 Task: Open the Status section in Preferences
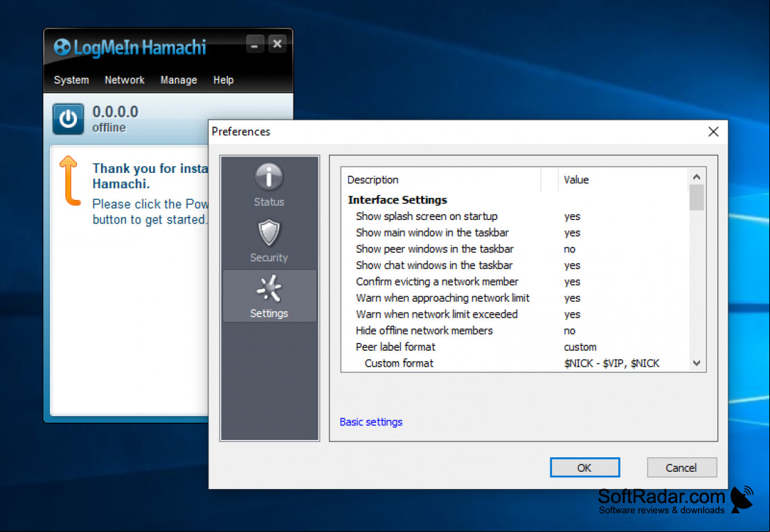click(x=269, y=185)
